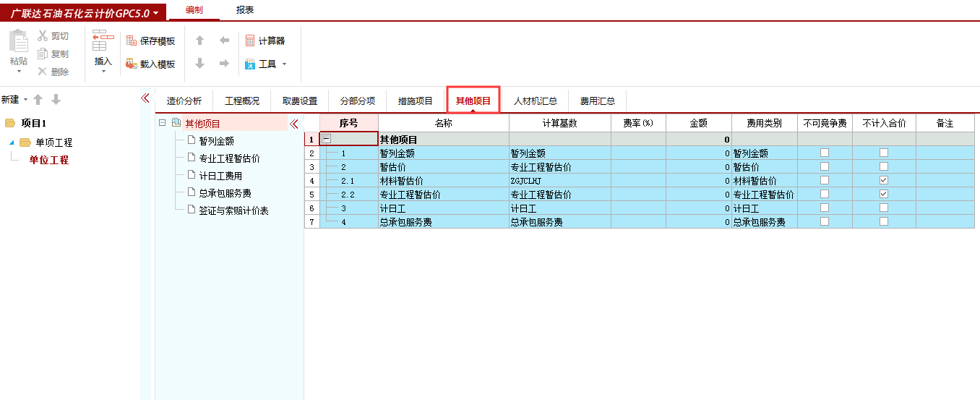Select the 其他项目 tab
The height and width of the screenshot is (400, 980).
tap(473, 101)
